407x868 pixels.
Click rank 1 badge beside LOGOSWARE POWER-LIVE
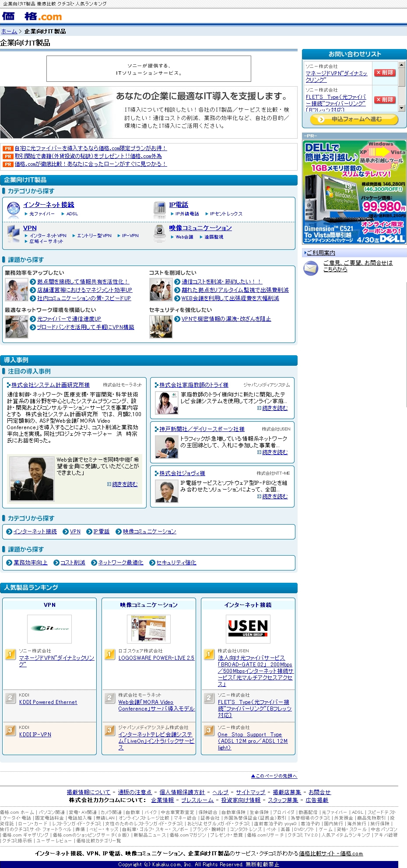[110, 654]
